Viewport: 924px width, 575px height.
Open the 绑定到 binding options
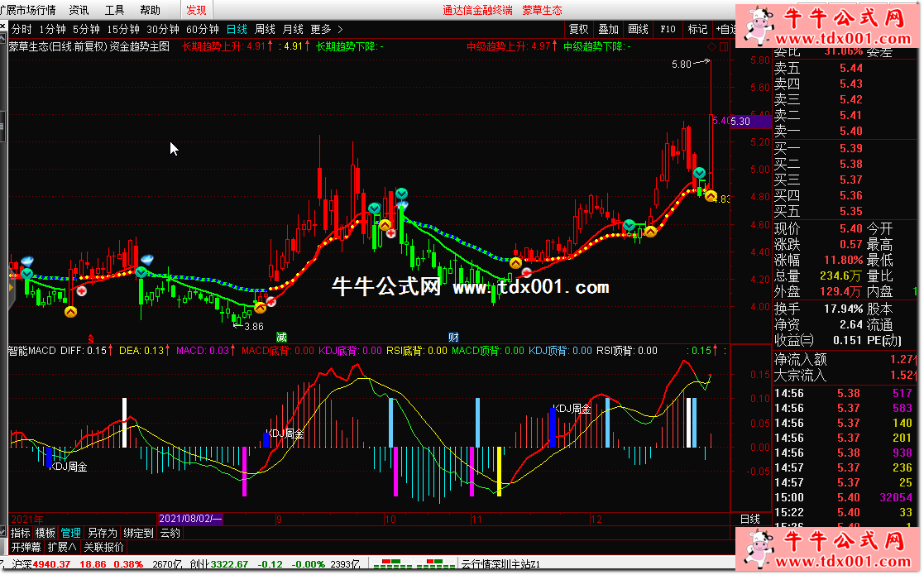click(138, 533)
